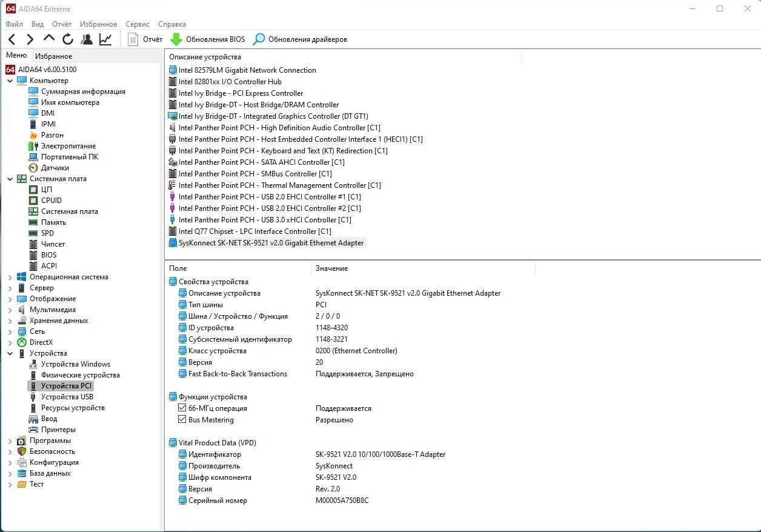Image resolution: width=761 pixels, height=532 pixels.
Task: Open Чипсет tree item
Action: pos(53,244)
